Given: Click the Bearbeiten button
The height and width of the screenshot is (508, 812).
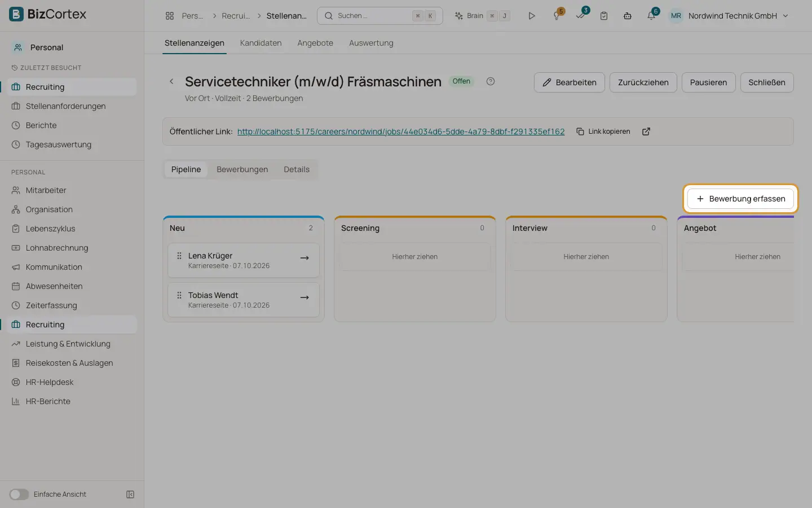Looking at the screenshot, I should pyautogui.click(x=570, y=82).
